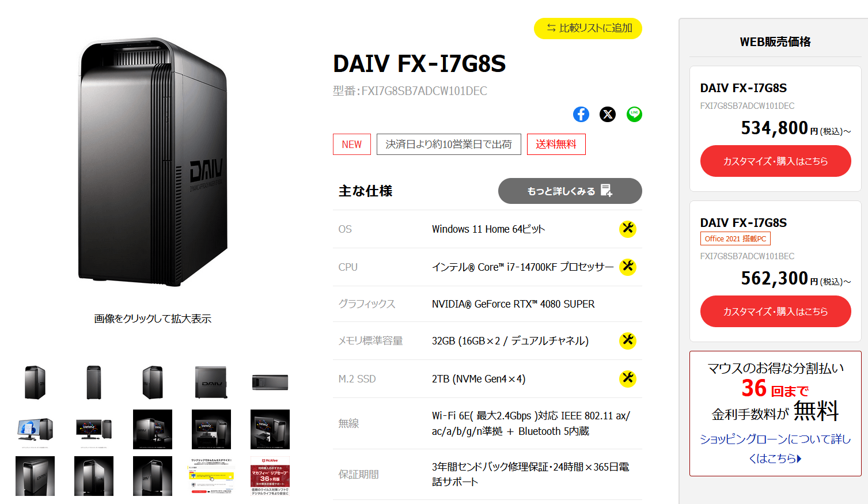Click the 送料無料 free shipping tag
The image size is (868, 504).
pyautogui.click(x=556, y=145)
